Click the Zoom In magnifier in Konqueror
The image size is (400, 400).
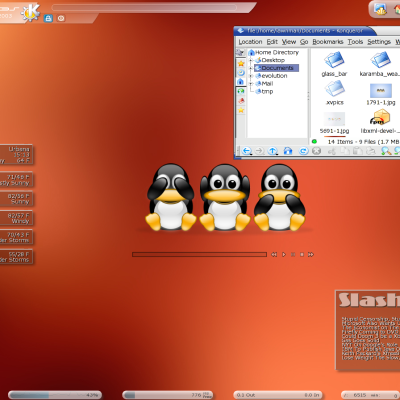pos(386,151)
